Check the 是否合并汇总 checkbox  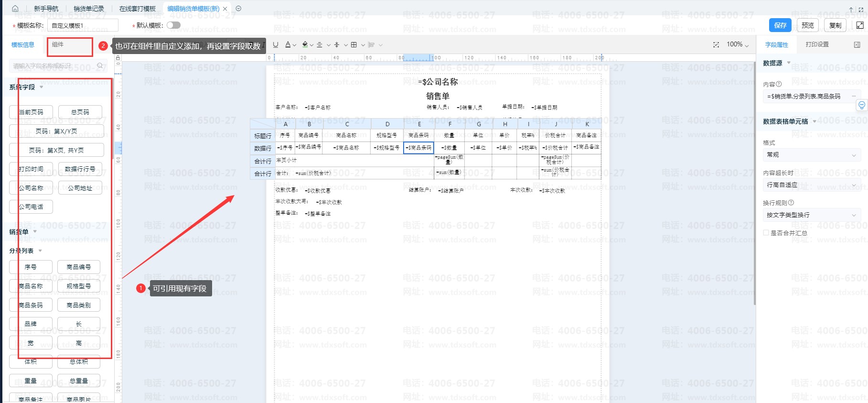pos(766,233)
